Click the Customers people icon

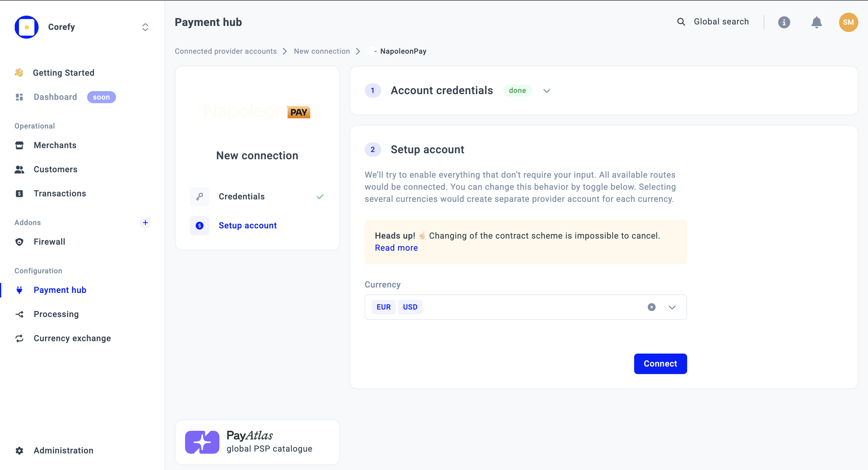pos(19,169)
